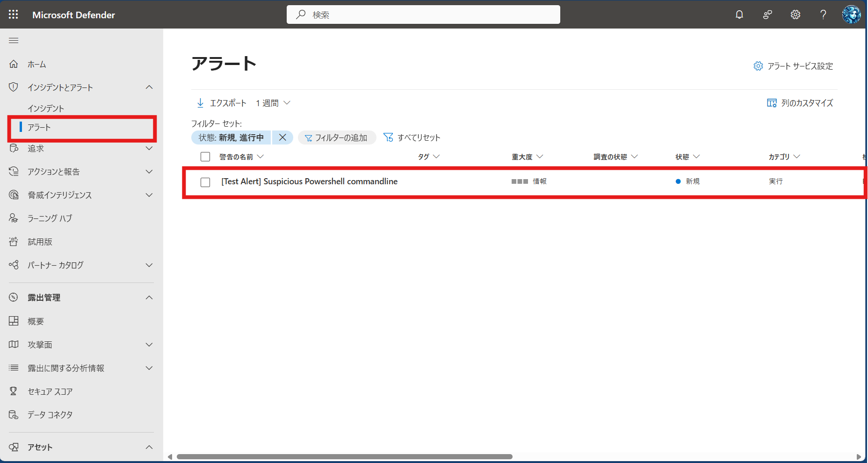The image size is (868, 463).
Task: Open the app launcher grid icon
Action: pyautogui.click(x=14, y=14)
